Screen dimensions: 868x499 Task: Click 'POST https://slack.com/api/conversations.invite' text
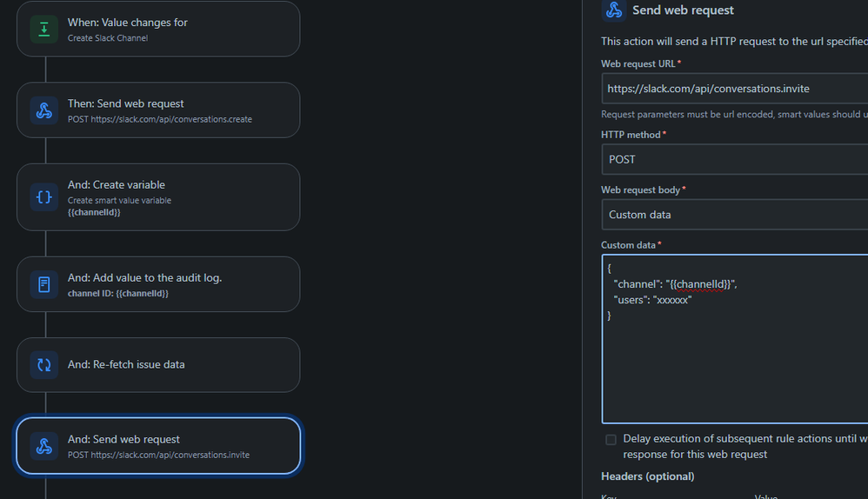pyautogui.click(x=158, y=456)
